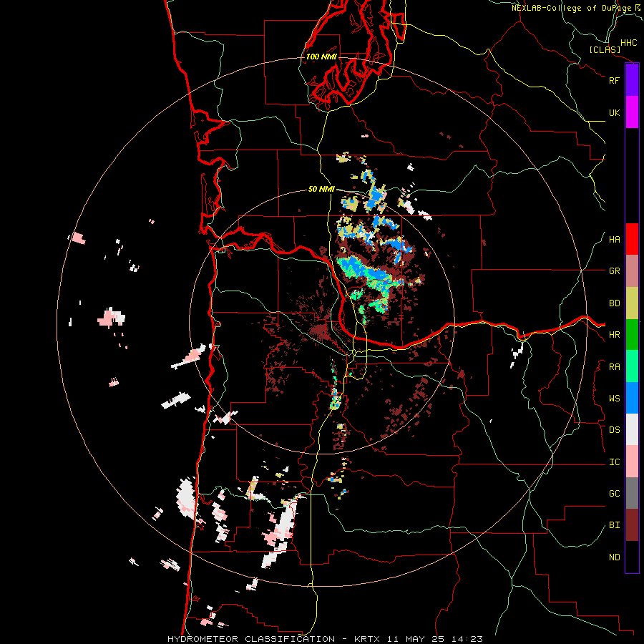Click the 14:23 timestamp

[x=468, y=639]
